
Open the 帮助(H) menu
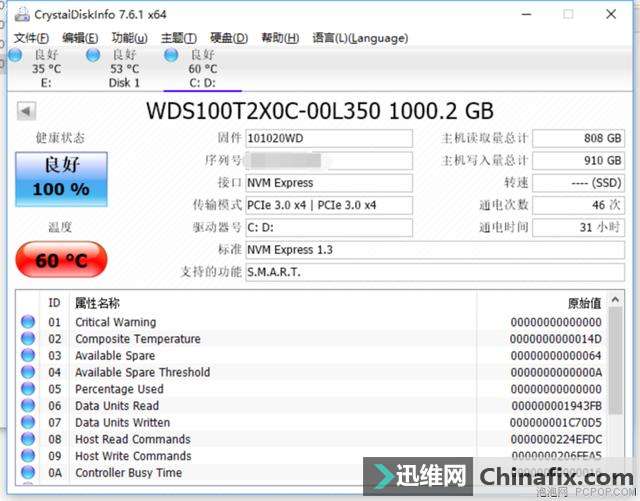280,38
